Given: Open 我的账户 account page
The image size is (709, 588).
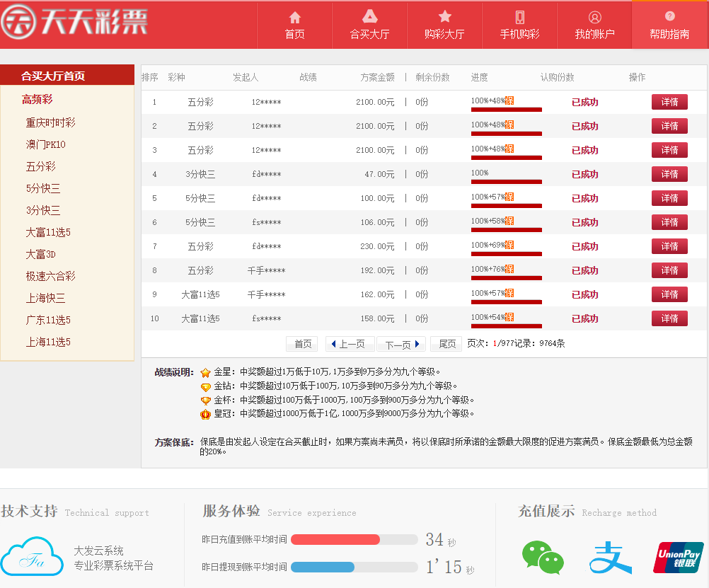Looking at the screenshot, I should pyautogui.click(x=594, y=25).
